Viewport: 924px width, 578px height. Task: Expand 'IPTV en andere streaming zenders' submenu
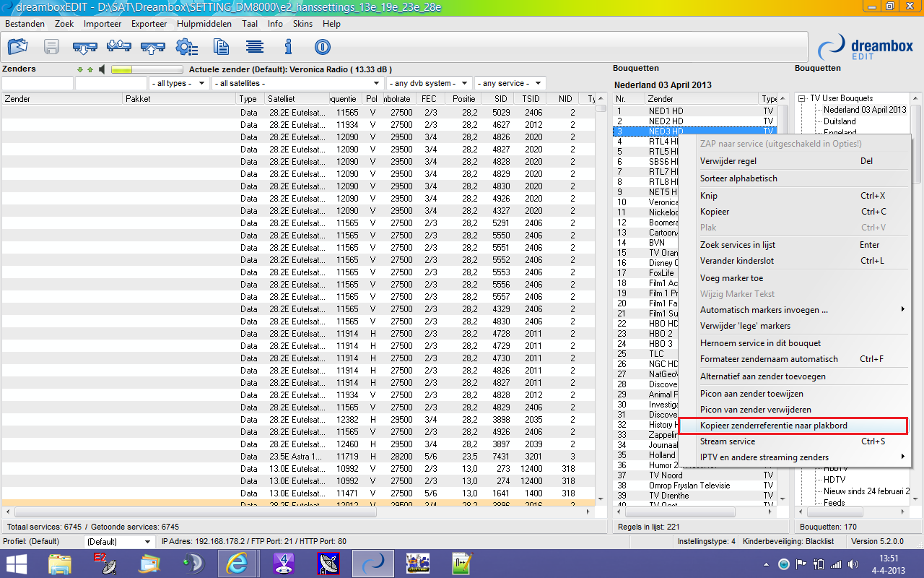[x=794, y=457]
